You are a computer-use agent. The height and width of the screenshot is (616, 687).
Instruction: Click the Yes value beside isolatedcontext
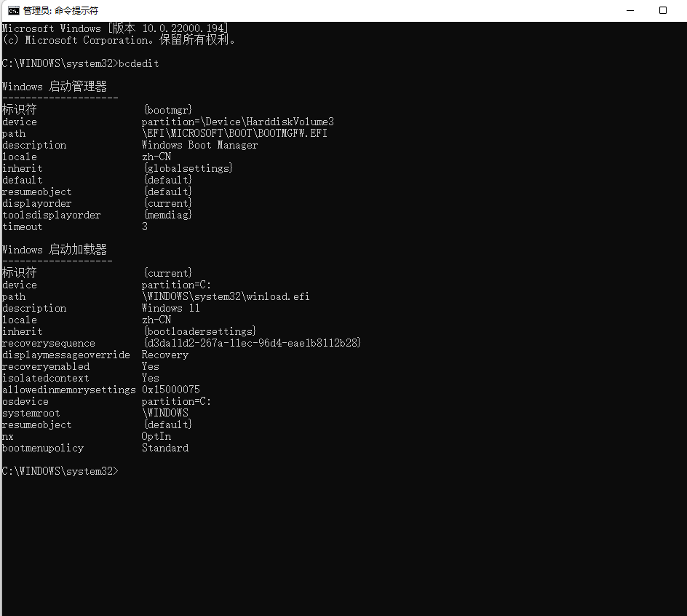tap(150, 378)
